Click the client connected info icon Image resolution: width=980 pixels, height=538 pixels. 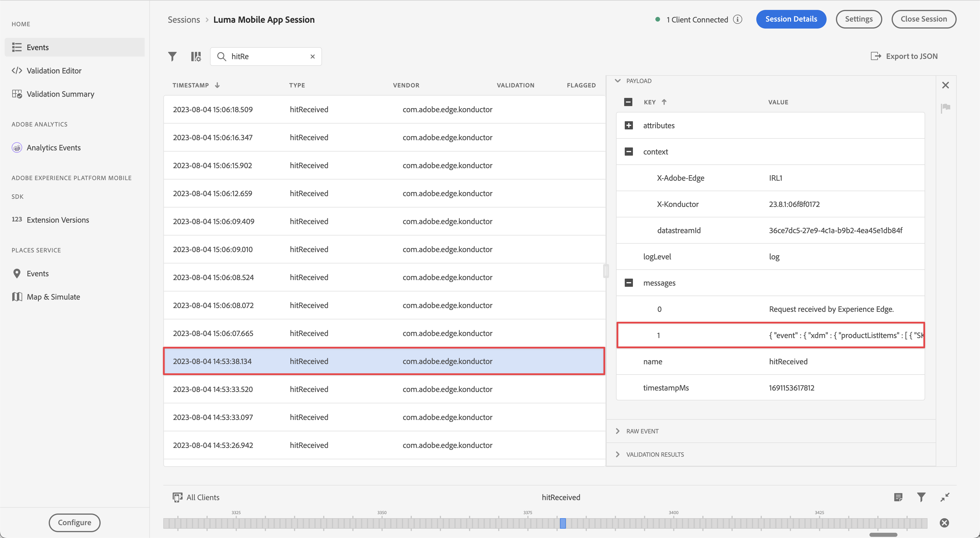point(737,20)
